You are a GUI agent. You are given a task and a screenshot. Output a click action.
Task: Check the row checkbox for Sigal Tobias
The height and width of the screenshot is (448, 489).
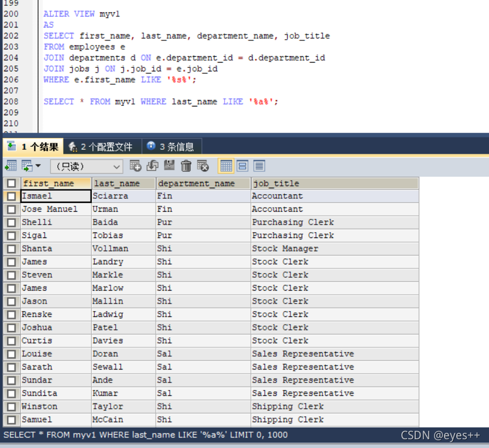(x=12, y=236)
